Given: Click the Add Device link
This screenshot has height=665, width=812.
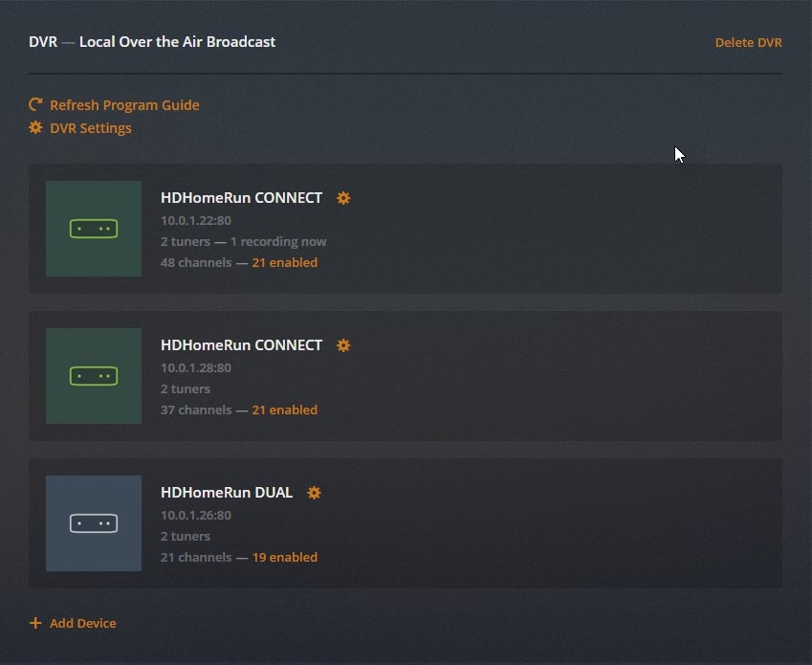Looking at the screenshot, I should pyautogui.click(x=83, y=623).
